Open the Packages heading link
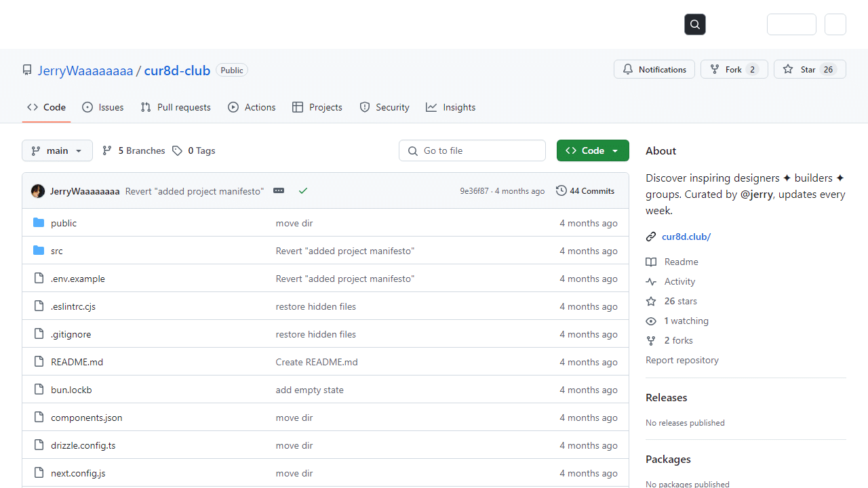This screenshot has width=868, height=488. tap(668, 460)
